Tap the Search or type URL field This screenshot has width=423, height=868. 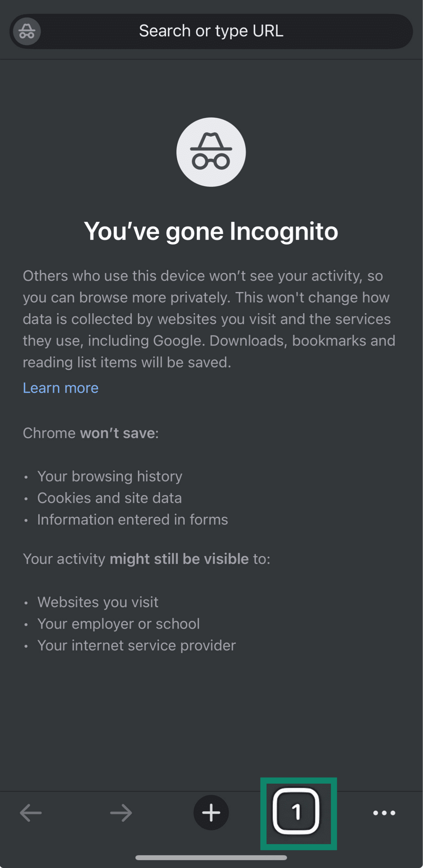pyautogui.click(x=211, y=31)
